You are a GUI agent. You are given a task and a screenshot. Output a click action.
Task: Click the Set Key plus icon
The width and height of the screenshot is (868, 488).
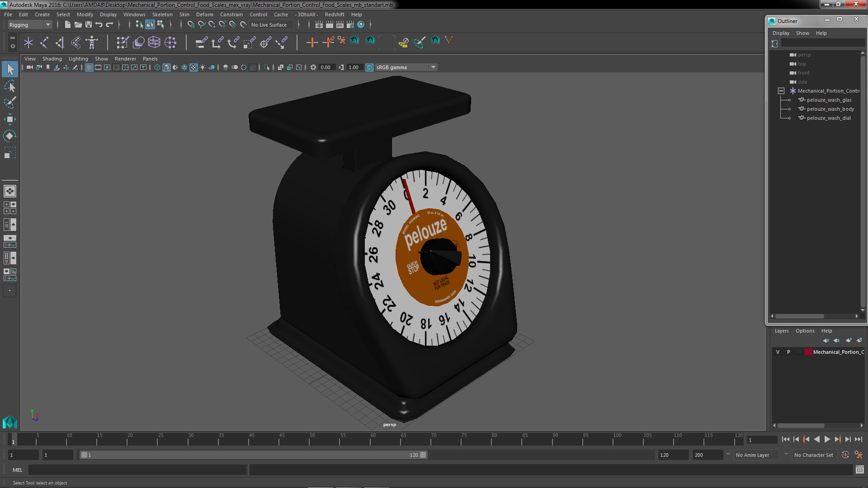(311, 42)
